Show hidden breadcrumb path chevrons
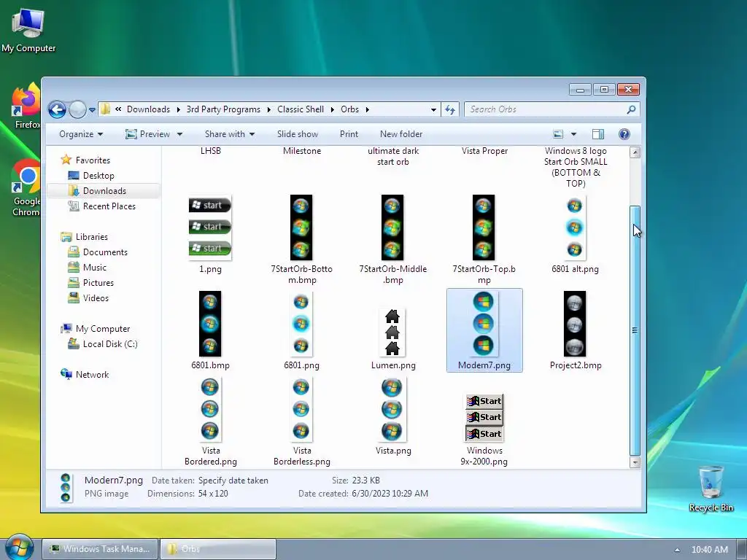This screenshot has width=747, height=560. coord(118,109)
